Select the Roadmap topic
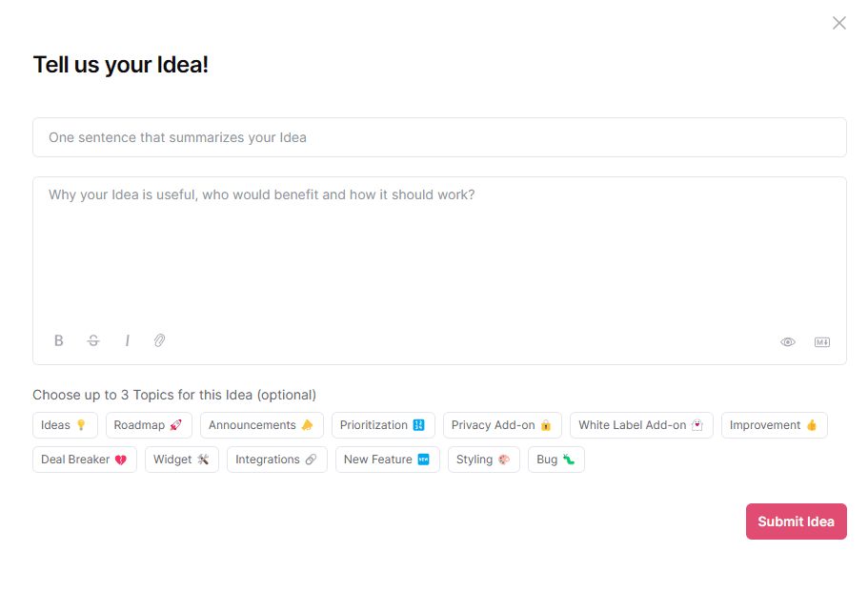868x593 pixels. [x=149, y=425]
